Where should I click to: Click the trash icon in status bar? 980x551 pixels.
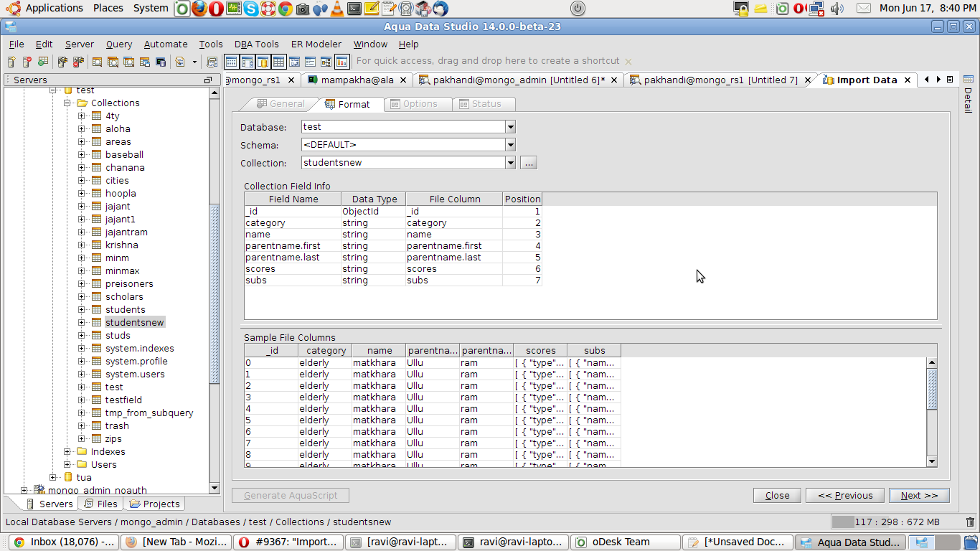(970, 522)
